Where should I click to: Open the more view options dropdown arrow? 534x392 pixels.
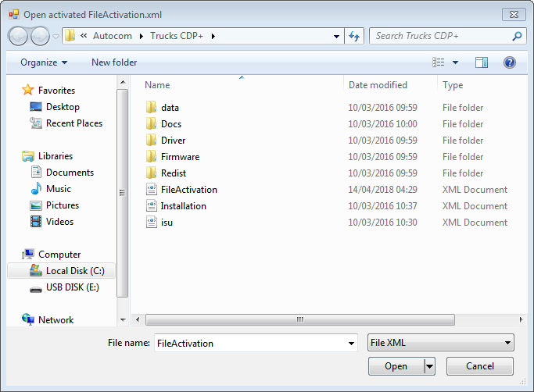point(455,62)
